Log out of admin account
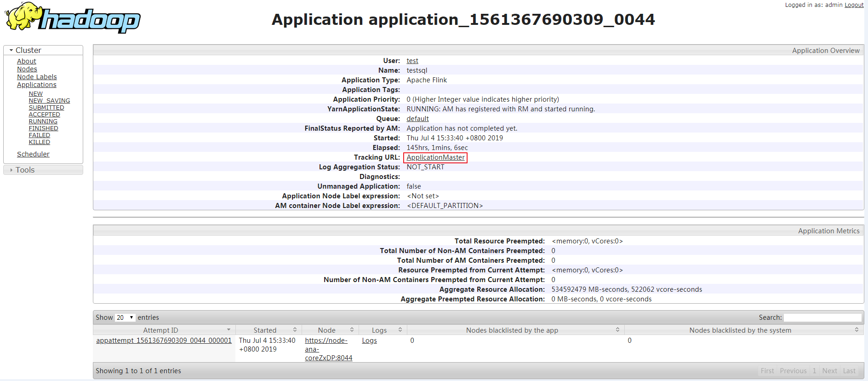Image resolution: width=868 pixels, height=381 pixels. [x=854, y=5]
